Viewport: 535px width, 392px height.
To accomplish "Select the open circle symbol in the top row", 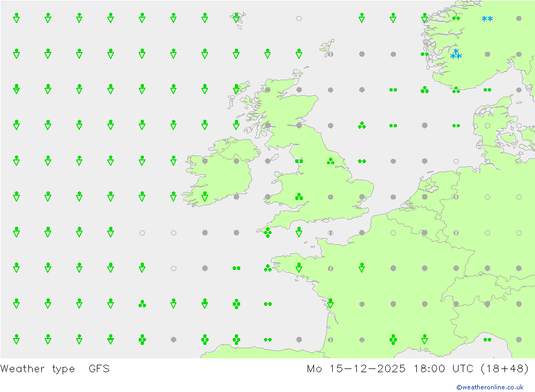I will [x=299, y=18].
